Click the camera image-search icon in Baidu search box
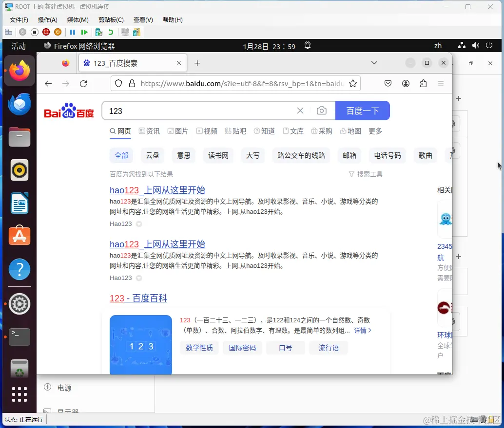The width and height of the screenshot is (504, 428). (322, 111)
